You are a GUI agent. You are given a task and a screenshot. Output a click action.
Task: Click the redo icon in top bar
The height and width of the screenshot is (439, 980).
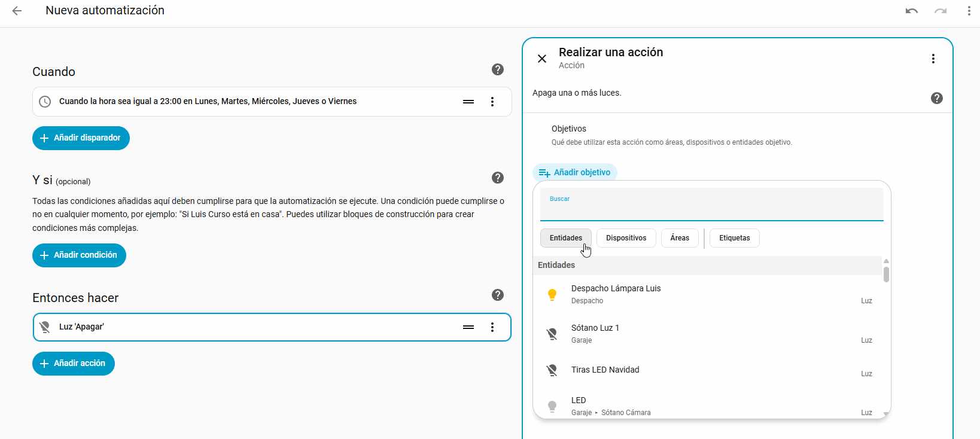click(940, 11)
